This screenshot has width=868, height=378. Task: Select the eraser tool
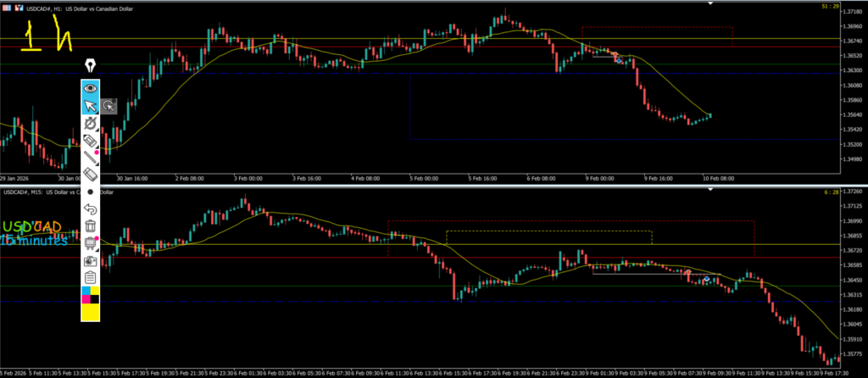[x=90, y=174]
